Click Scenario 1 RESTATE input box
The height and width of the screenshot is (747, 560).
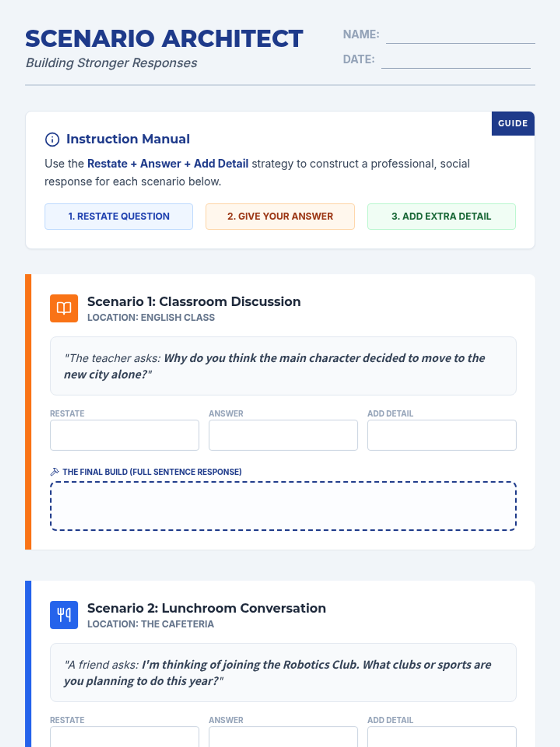click(x=125, y=435)
